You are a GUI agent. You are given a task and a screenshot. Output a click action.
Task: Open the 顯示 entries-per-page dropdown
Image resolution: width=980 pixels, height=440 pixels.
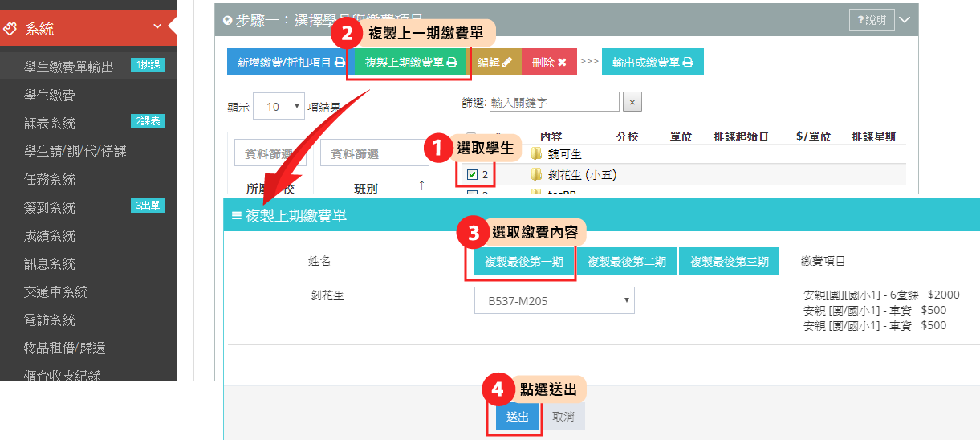coord(279,107)
